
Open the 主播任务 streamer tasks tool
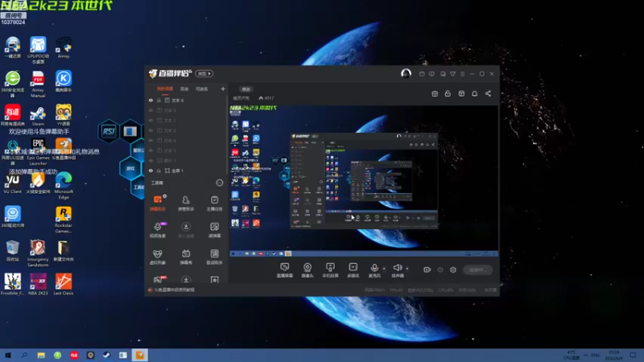coord(214,203)
